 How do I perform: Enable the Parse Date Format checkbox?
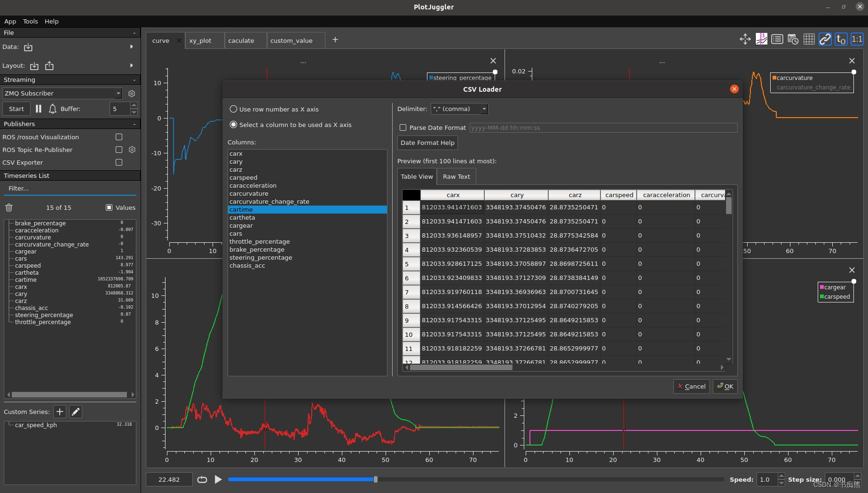pyautogui.click(x=403, y=127)
